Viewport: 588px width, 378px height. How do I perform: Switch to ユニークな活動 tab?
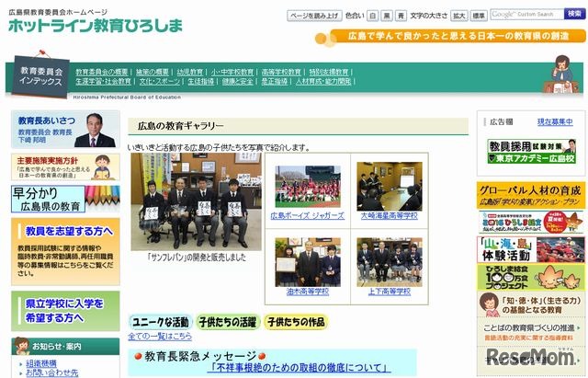161,322
